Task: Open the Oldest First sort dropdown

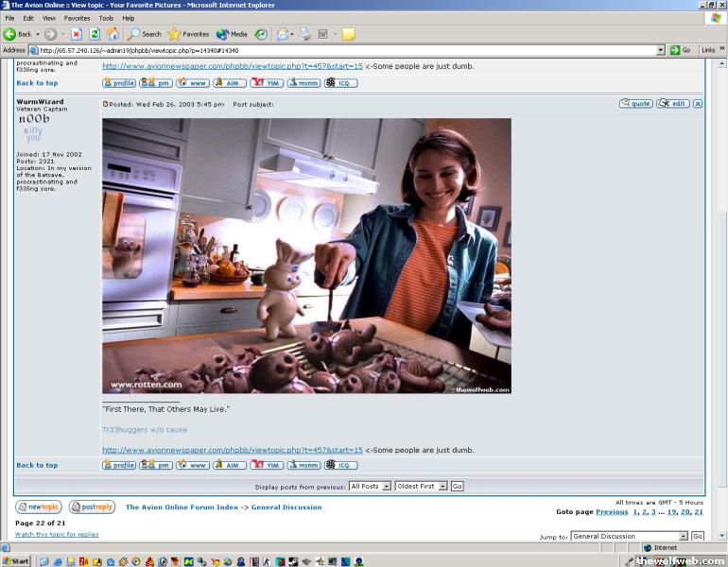Action: (421, 486)
